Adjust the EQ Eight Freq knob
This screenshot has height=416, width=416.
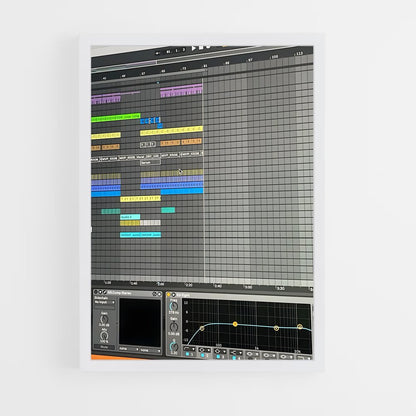(x=174, y=307)
